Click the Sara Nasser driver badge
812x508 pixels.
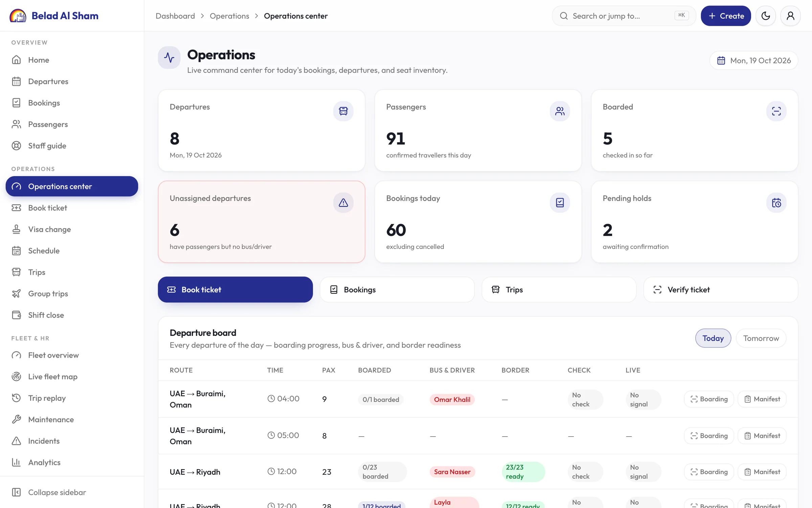(x=452, y=472)
